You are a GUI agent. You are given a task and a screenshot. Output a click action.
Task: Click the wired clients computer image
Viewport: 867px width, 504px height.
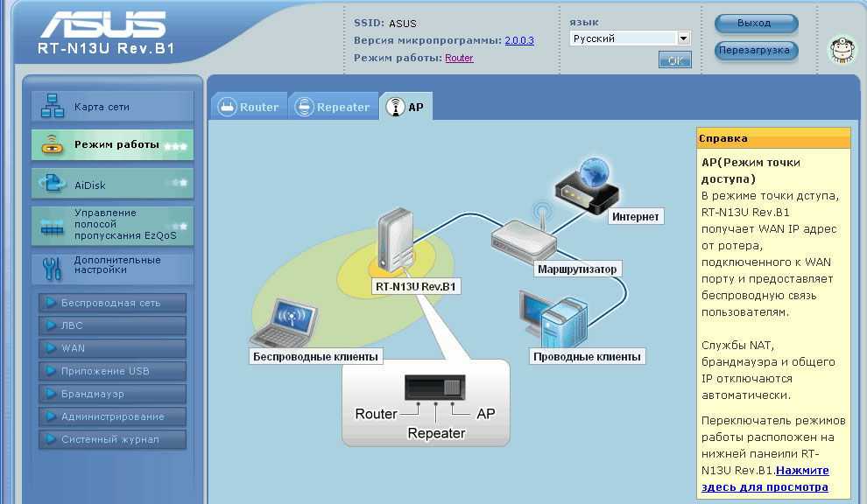tap(553, 318)
